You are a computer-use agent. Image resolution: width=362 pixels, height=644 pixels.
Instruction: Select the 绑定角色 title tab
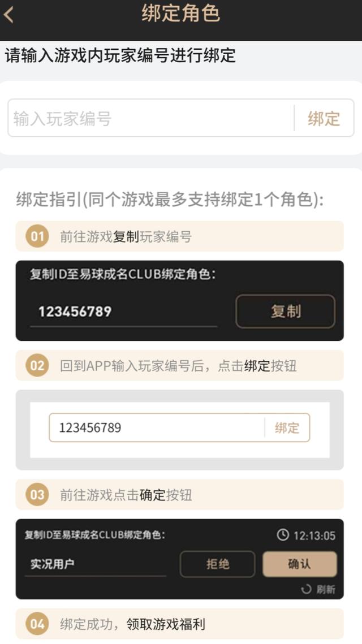[x=181, y=14]
